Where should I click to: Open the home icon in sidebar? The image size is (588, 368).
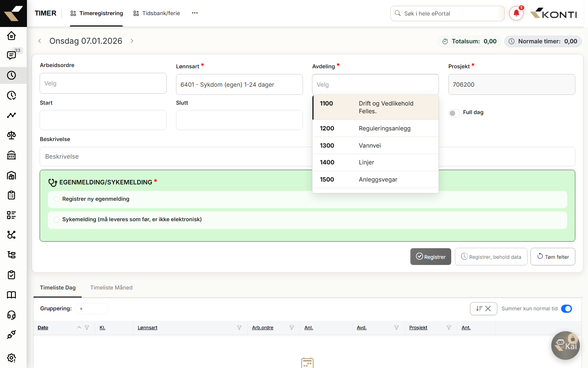[x=11, y=36]
